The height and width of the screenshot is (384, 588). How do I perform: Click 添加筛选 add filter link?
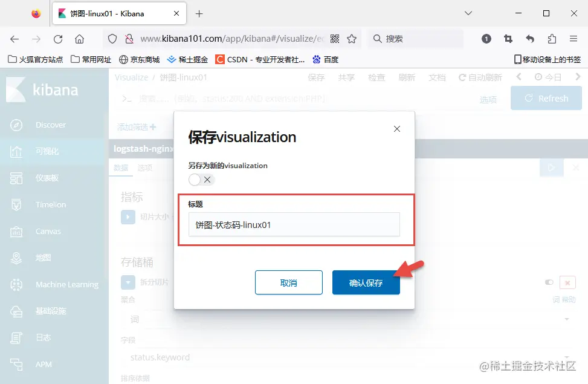tap(137, 127)
